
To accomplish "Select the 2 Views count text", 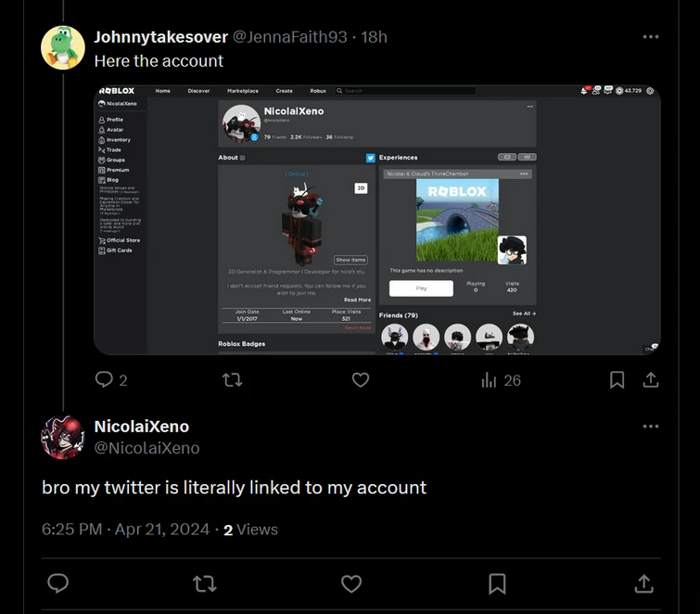I will pyautogui.click(x=250, y=530).
